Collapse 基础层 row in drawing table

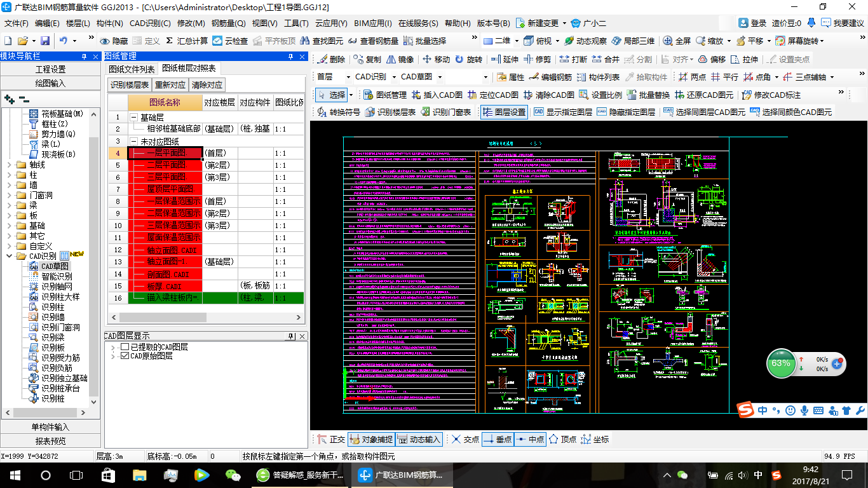pos(133,118)
